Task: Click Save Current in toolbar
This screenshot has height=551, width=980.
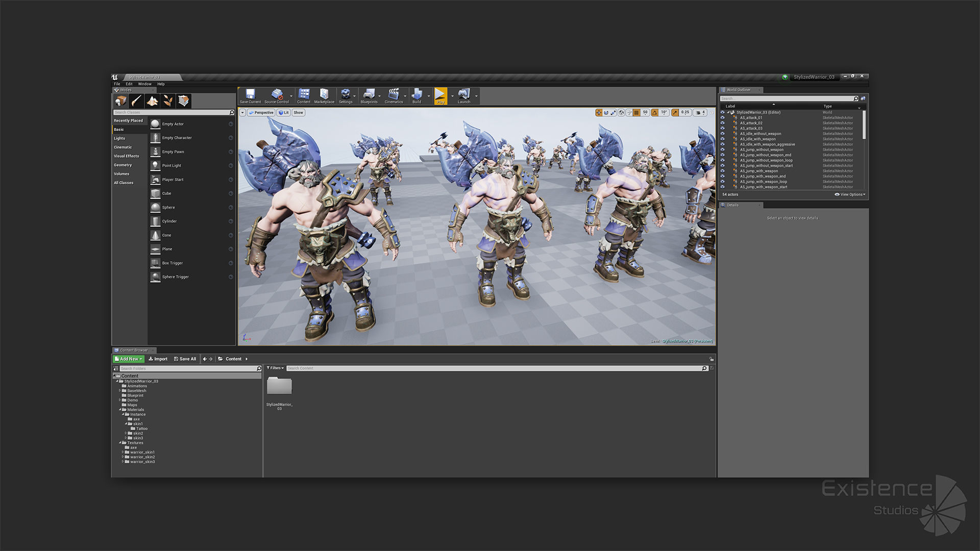Action: point(250,96)
